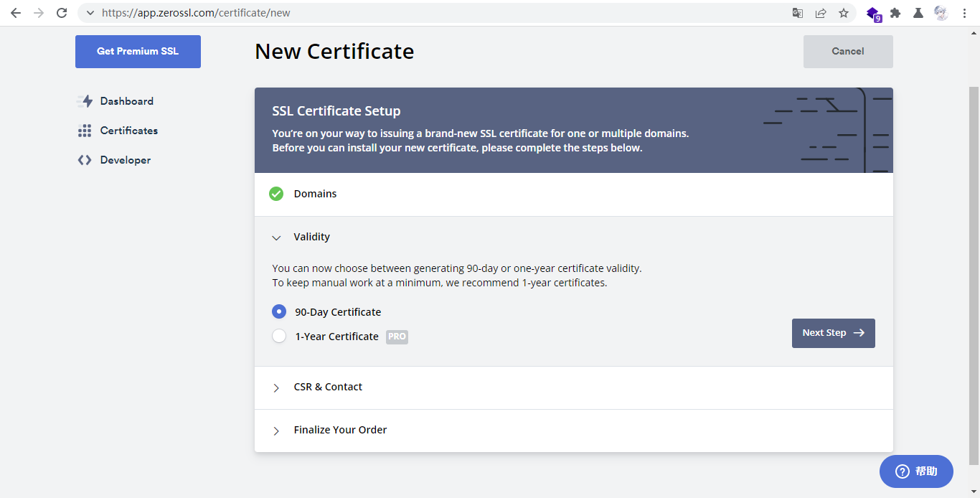The image size is (980, 498).
Task: Collapse the Validity section
Action: [276, 238]
